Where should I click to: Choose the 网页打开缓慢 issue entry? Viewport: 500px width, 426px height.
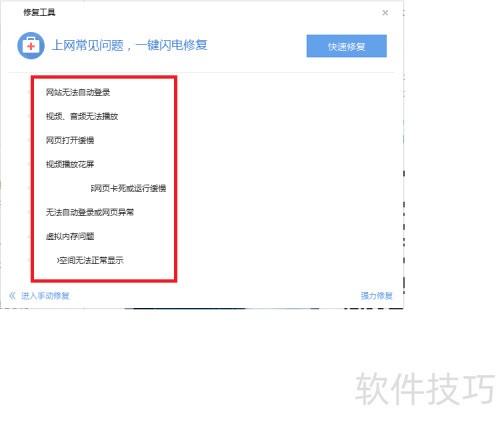(x=70, y=140)
